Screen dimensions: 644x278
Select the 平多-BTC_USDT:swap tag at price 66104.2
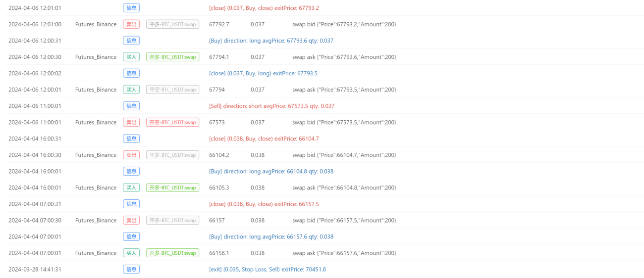click(x=172, y=155)
